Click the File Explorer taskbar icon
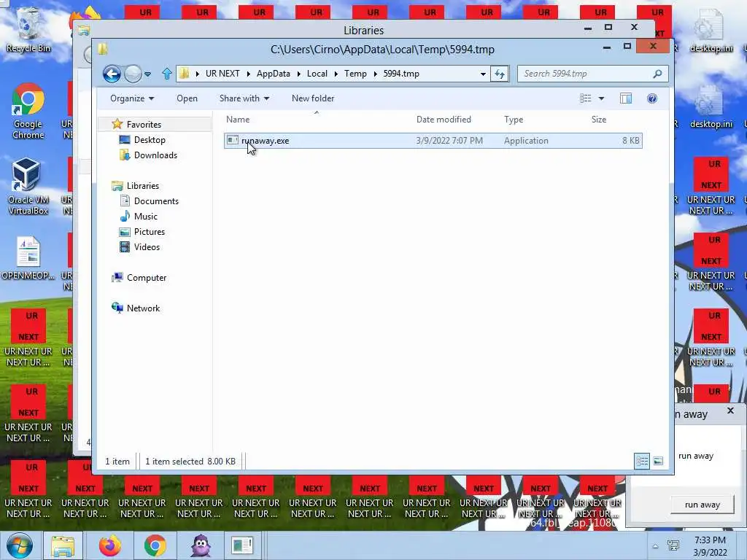747x560 pixels. click(63, 545)
